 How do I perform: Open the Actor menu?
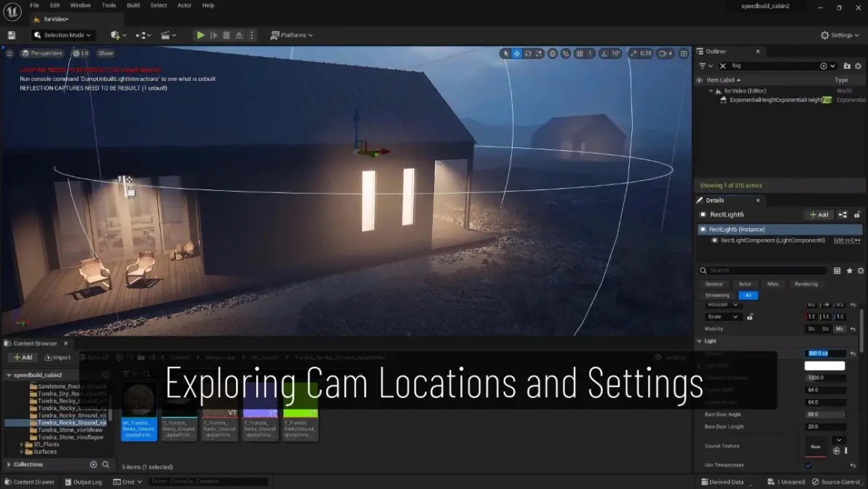(x=184, y=5)
